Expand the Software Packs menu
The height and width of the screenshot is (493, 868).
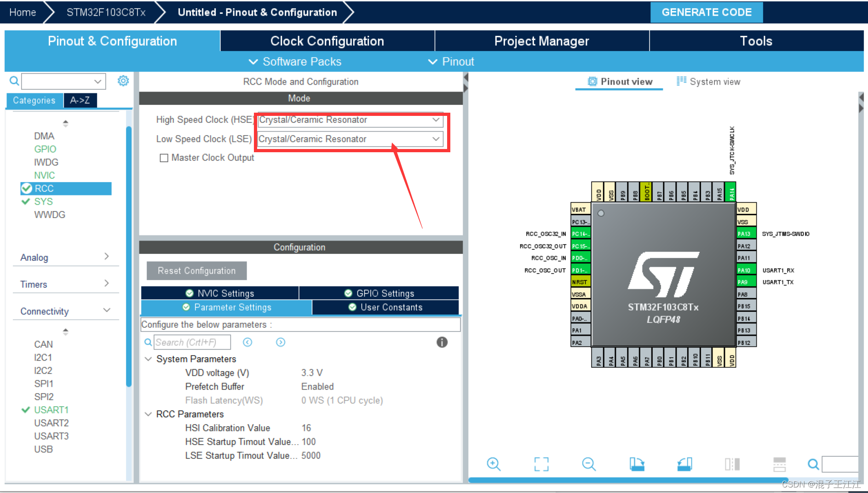click(295, 62)
